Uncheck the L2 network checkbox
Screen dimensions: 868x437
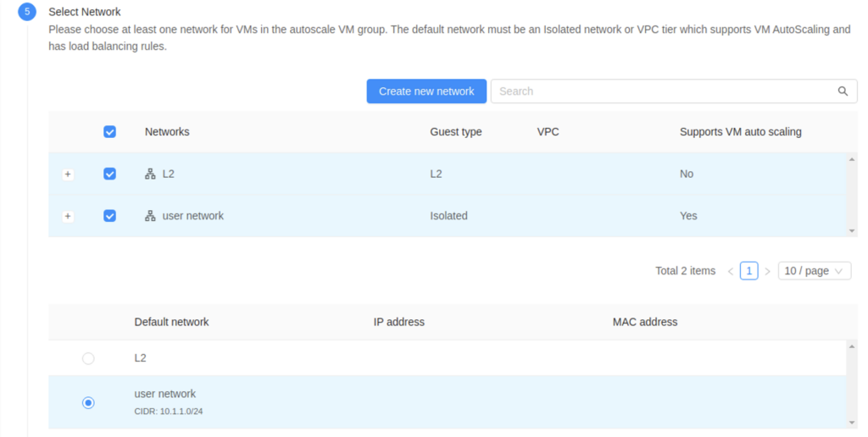(x=109, y=174)
